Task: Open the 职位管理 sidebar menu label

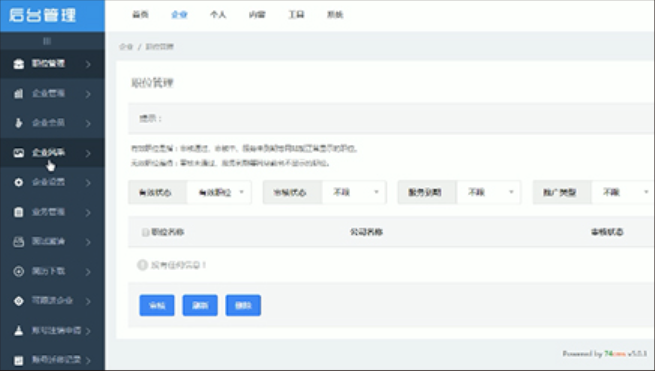Action: pos(48,64)
